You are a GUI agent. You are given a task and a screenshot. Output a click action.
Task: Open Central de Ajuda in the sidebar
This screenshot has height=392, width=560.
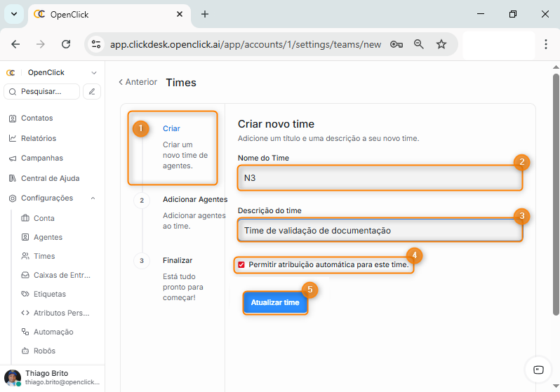49,178
